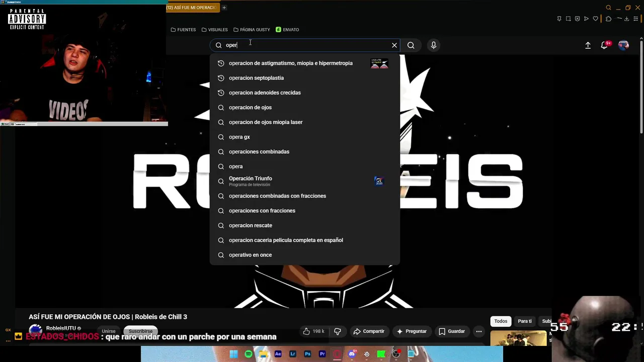Click the Unirse join button
The height and width of the screenshot is (362, 644).
109,331
